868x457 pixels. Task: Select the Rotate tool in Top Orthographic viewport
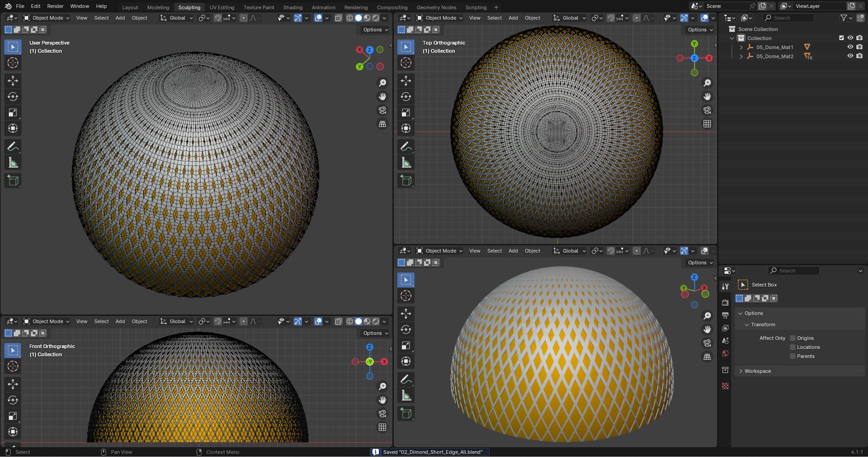[406, 97]
